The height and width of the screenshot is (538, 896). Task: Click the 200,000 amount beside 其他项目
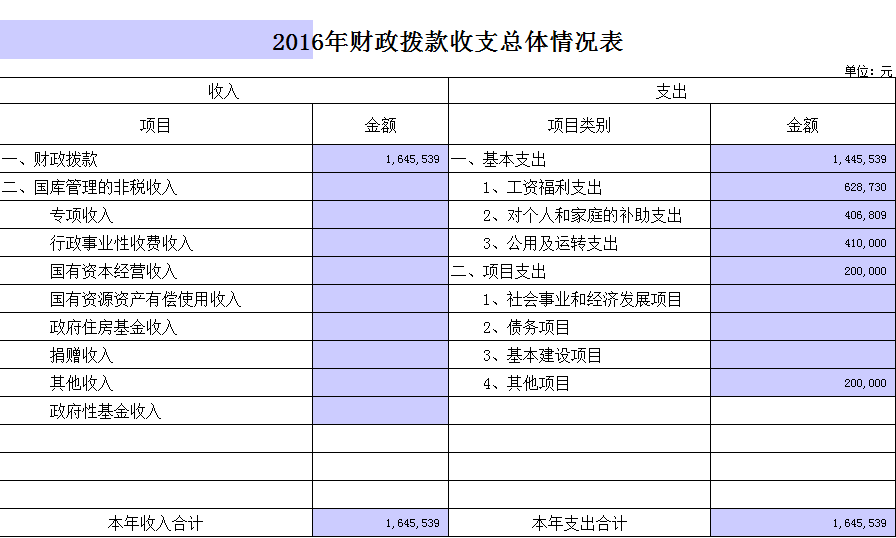(802, 383)
